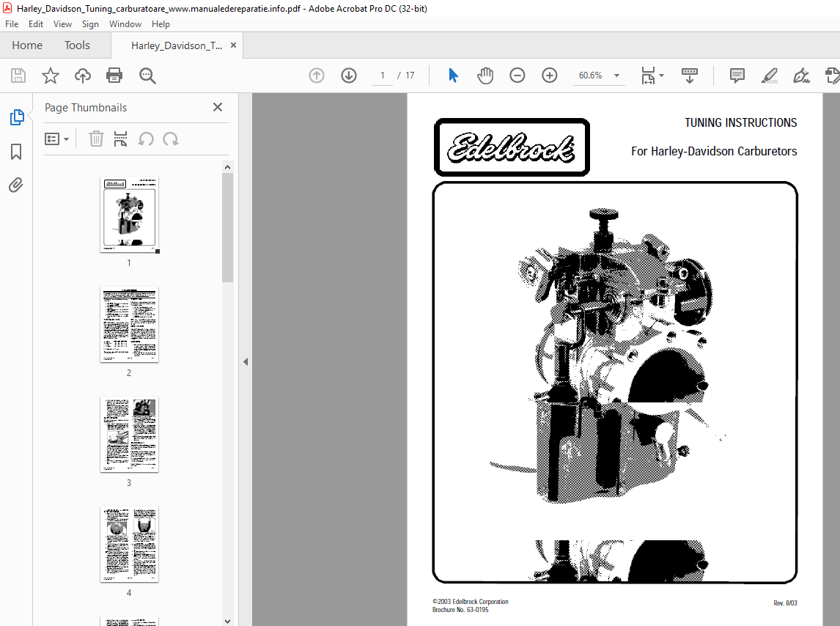
Task: Zoom in with plus button
Action: pyautogui.click(x=550, y=76)
